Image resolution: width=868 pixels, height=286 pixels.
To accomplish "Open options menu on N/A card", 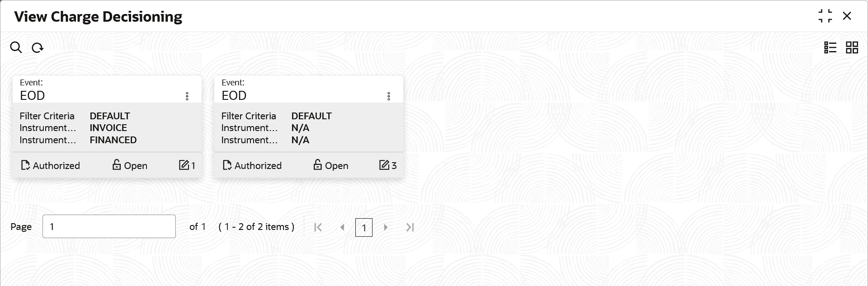I will 389,96.
